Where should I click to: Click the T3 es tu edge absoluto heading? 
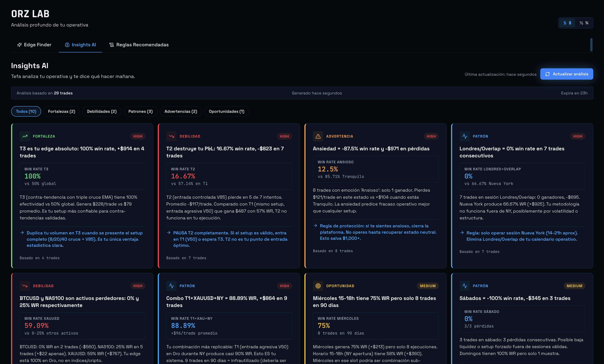point(82,152)
